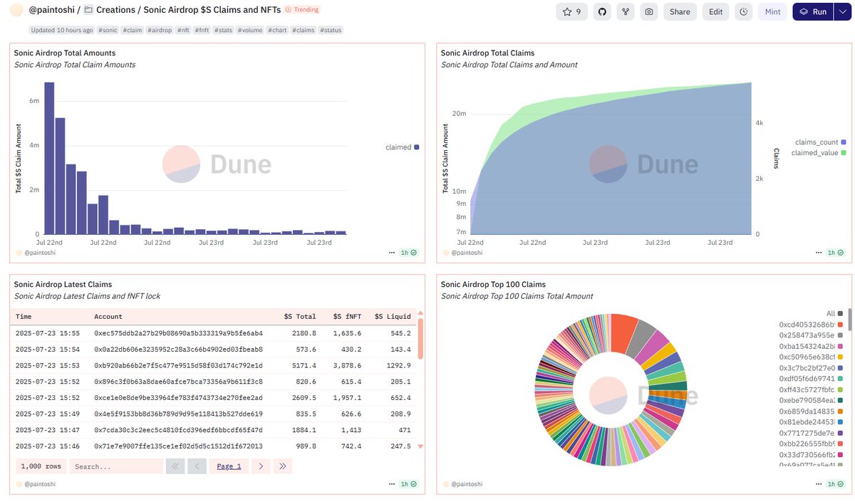The width and height of the screenshot is (855, 504).
Task: Star this dashboard
Action: click(572, 11)
